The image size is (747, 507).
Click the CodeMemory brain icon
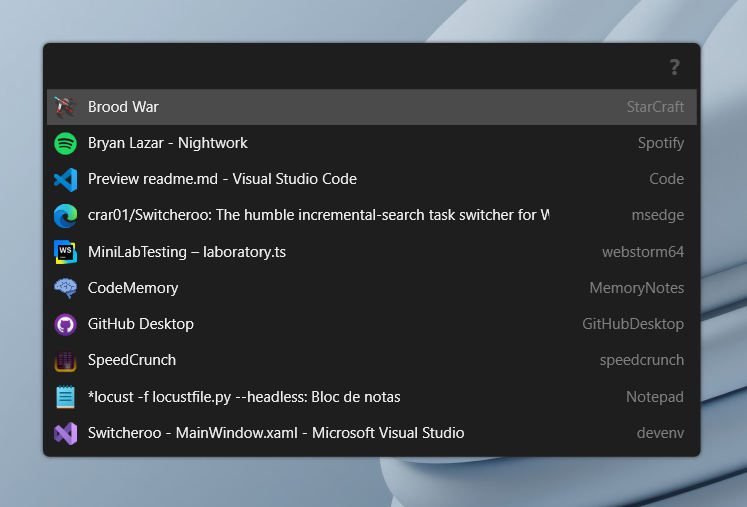65,288
